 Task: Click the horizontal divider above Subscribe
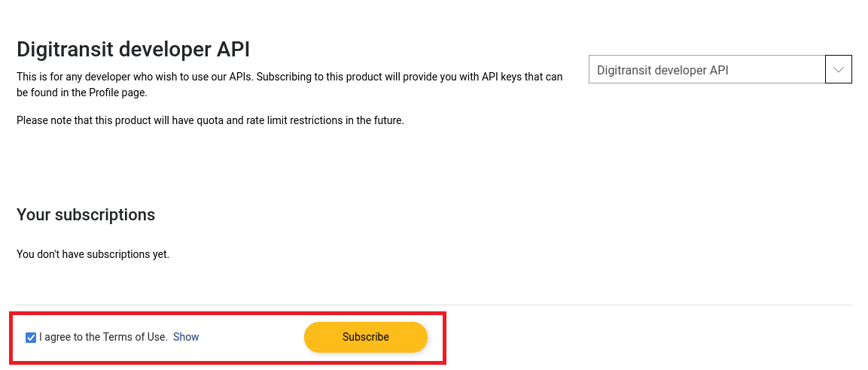(x=434, y=305)
